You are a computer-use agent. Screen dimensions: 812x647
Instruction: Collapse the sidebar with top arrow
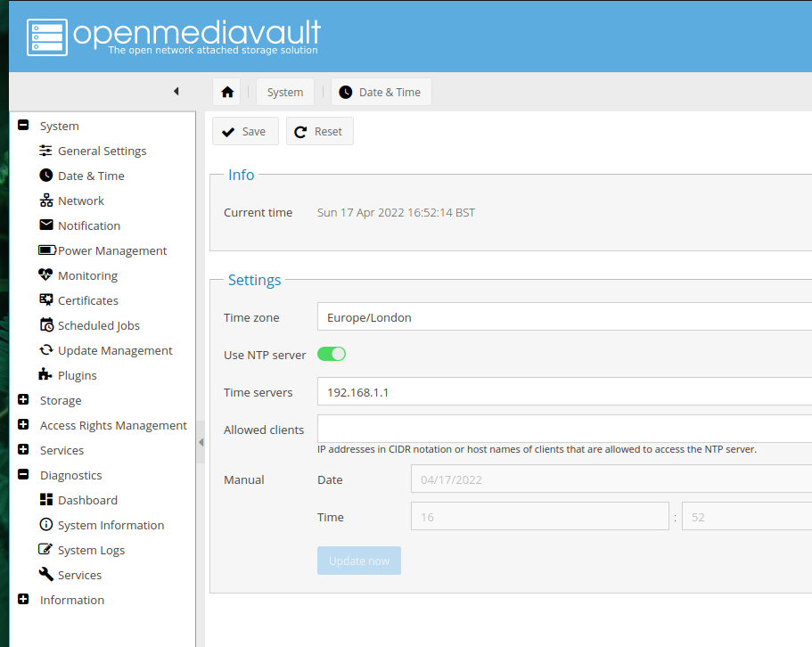[176, 91]
